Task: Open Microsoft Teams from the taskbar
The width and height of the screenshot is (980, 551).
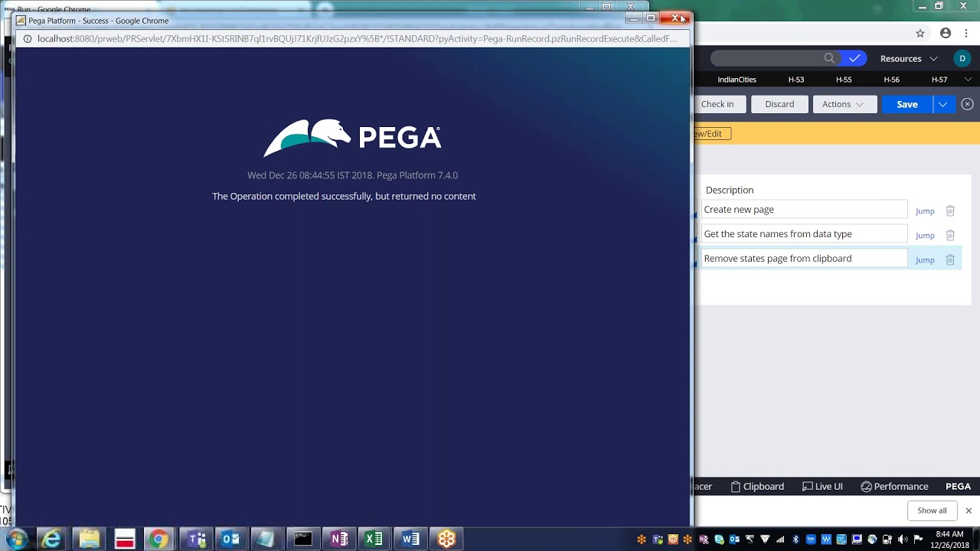Action: pos(196,539)
